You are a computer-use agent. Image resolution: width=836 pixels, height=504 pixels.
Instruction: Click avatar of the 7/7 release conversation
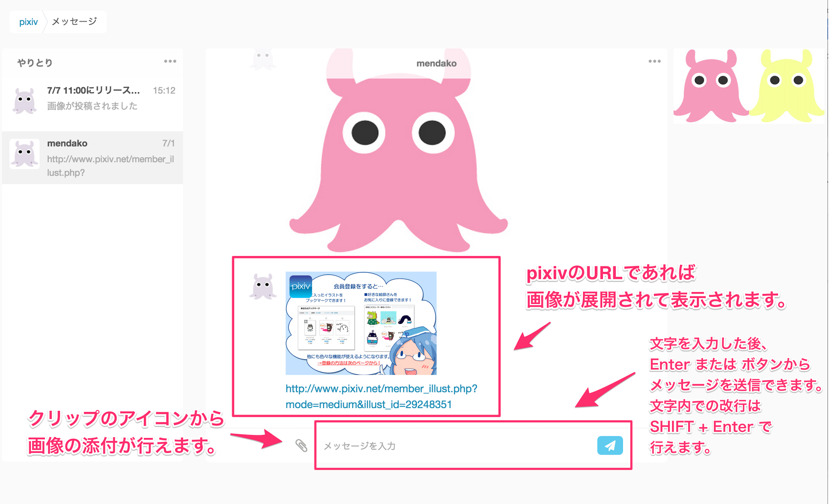pos(24,101)
